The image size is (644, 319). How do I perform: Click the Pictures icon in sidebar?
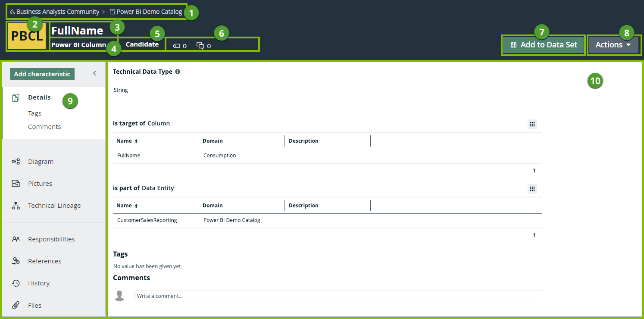pos(16,184)
